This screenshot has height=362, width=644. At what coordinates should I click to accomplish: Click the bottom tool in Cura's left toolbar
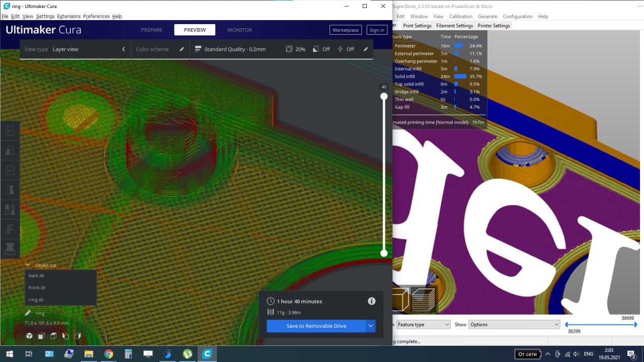tap(10, 248)
